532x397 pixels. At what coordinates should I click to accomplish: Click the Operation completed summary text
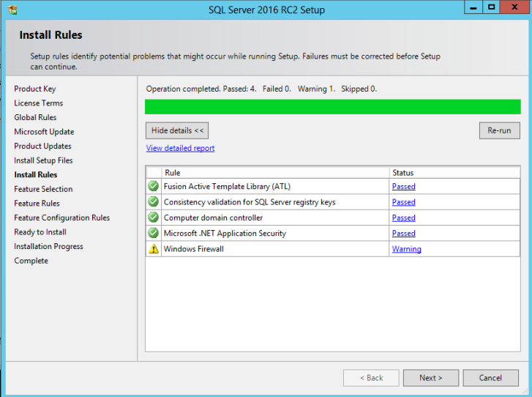[x=261, y=89]
